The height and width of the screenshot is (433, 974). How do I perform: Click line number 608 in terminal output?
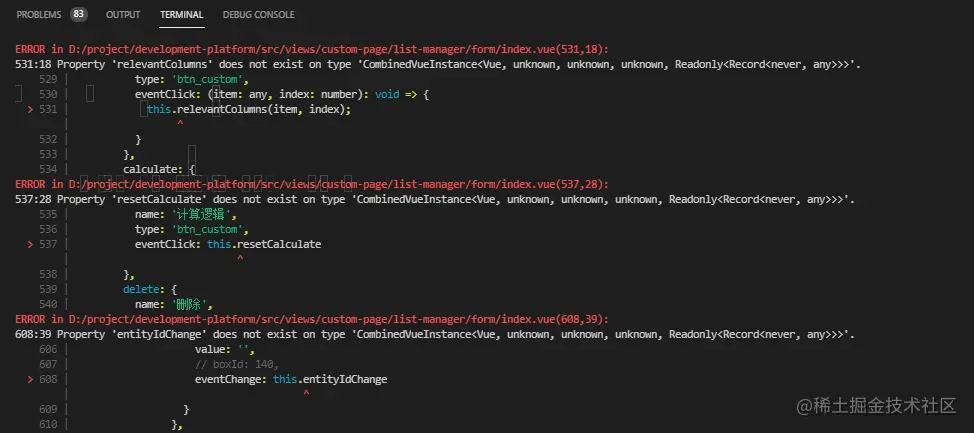point(48,379)
